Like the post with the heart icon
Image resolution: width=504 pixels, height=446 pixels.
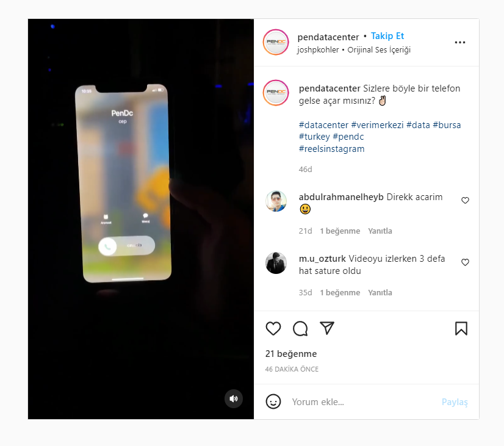273,328
